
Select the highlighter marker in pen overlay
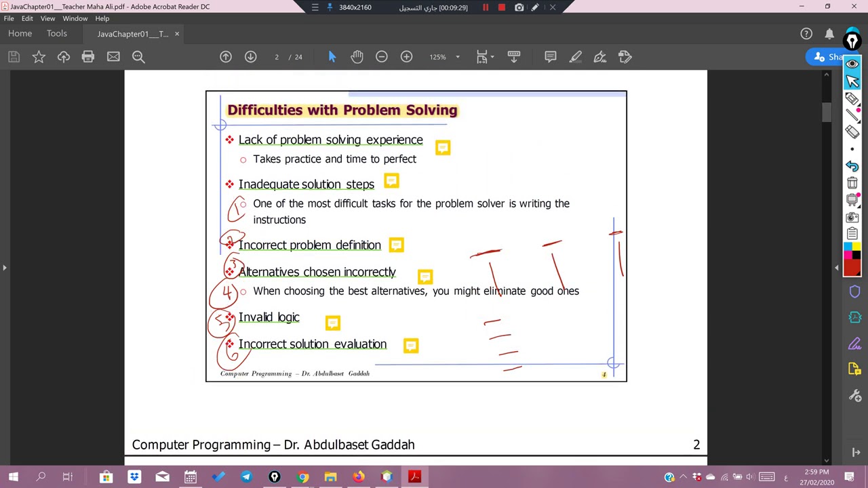coord(852,99)
